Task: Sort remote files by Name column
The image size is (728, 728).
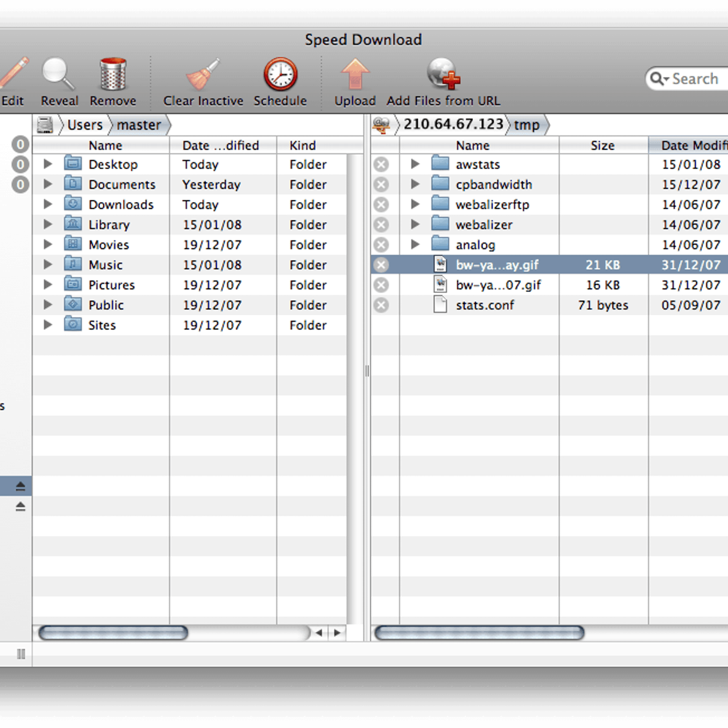Action: [x=479, y=145]
